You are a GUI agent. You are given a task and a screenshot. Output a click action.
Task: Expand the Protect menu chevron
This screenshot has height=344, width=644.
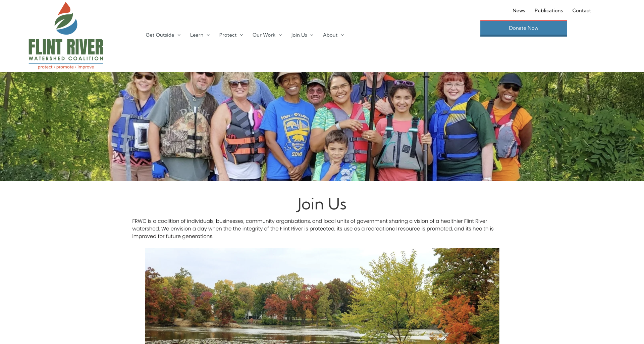click(241, 35)
